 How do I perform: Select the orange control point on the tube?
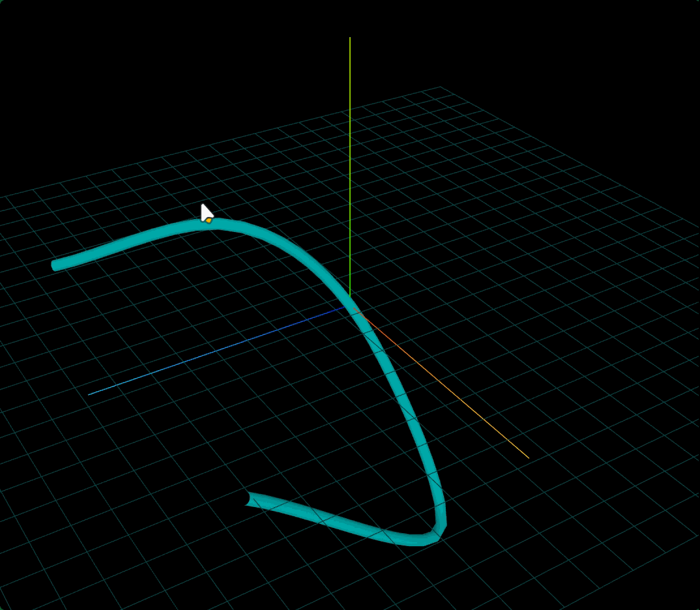(209, 220)
